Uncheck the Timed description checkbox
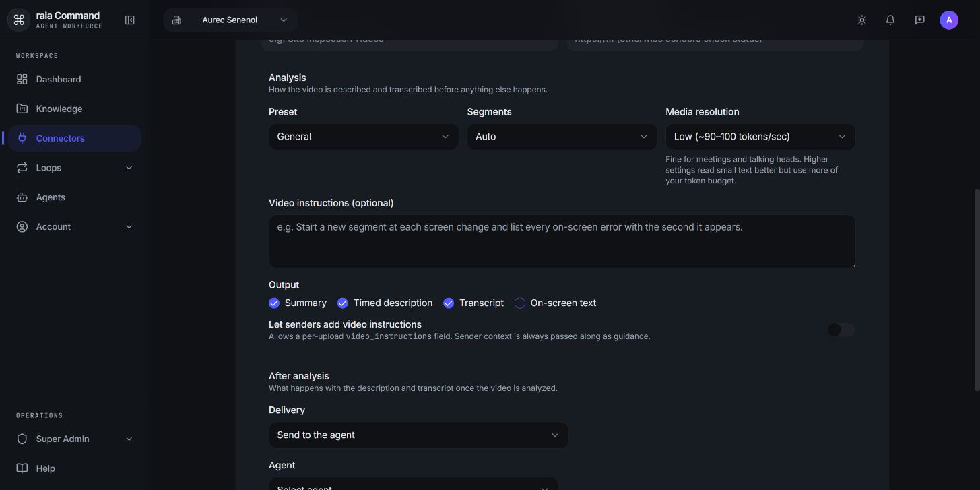This screenshot has height=490, width=980. coord(343,303)
